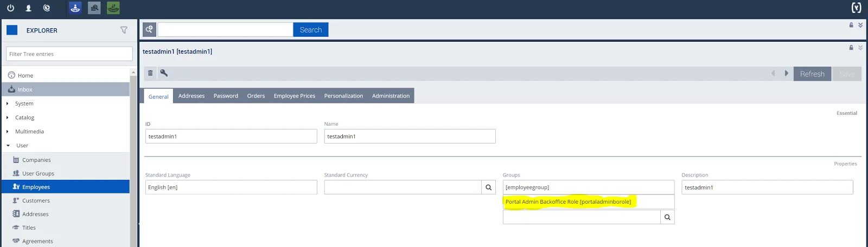Click the blue Search button
This screenshot has height=247, width=868.
tap(311, 30)
